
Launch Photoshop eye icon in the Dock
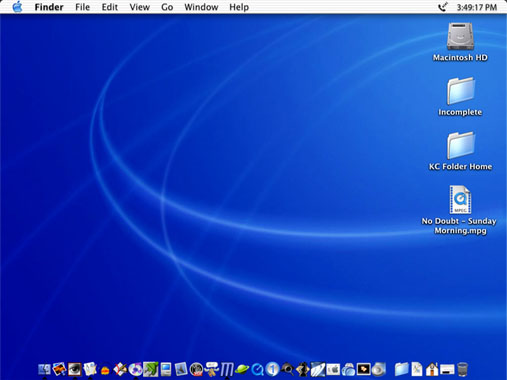75,369
